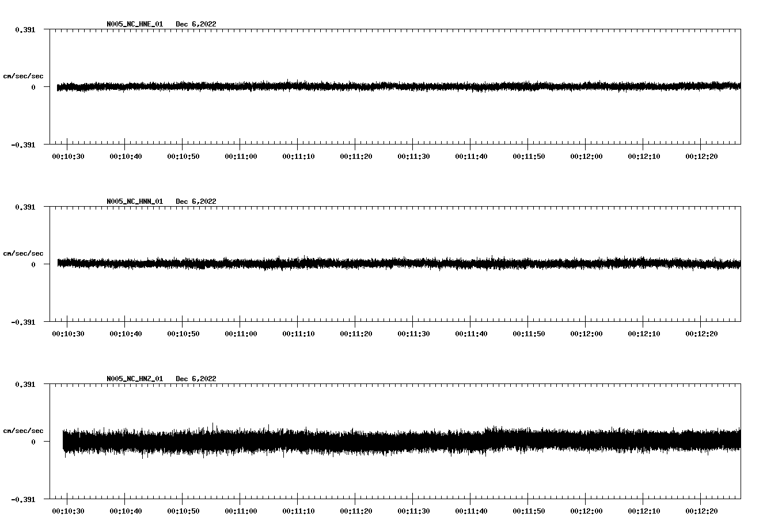
Task: Click the 00:11:30 time label under HNN plot
Action: tap(413, 334)
